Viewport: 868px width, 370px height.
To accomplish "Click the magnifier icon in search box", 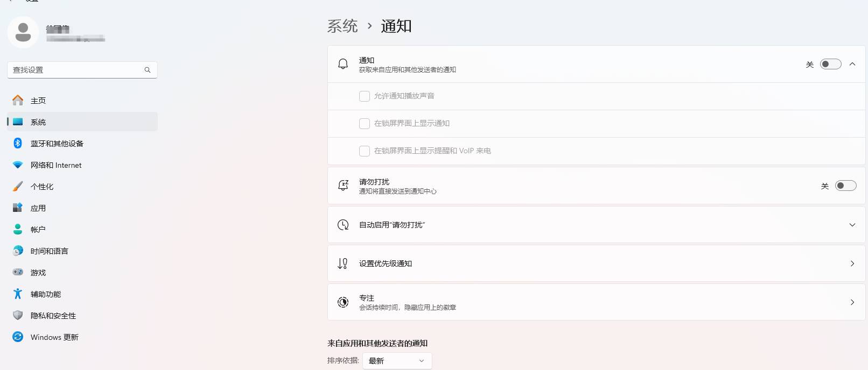I will pos(148,70).
